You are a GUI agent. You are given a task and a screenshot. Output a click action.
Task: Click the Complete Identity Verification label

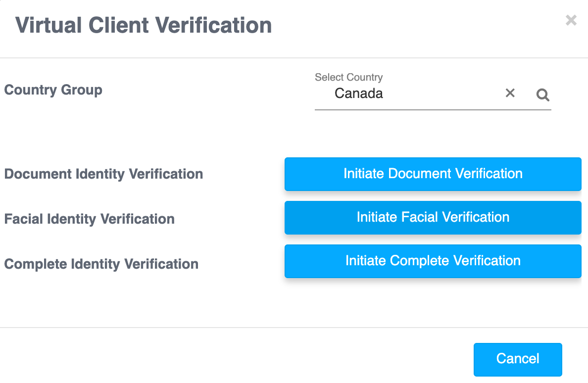pos(101,264)
